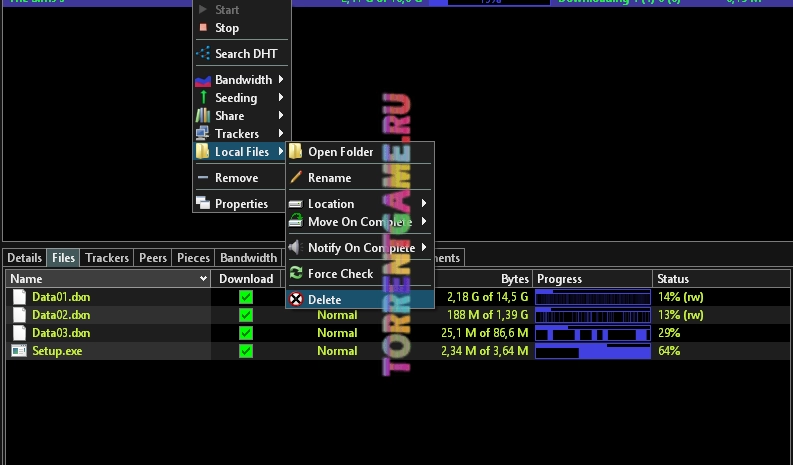The image size is (793, 465).
Task: Expand the Local Files submenu arrow
Action: [x=281, y=151]
